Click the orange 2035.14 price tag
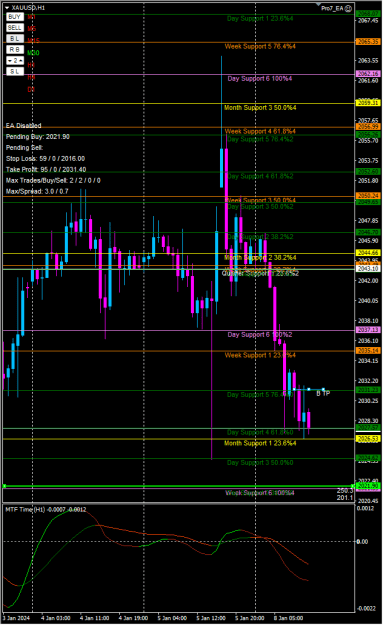The height and width of the screenshot is (625, 383). [368, 351]
